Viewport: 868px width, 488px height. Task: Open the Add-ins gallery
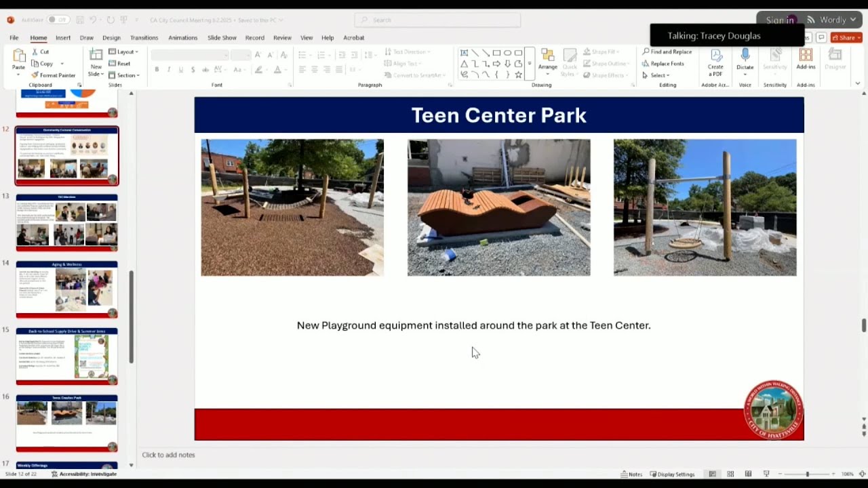tap(806, 59)
